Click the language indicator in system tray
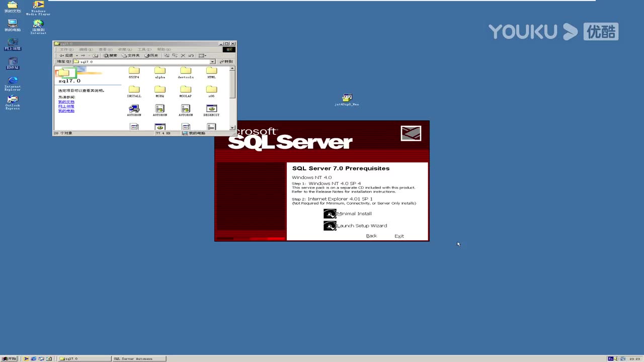This screenshot has height=362, width=644. (611, 358)
